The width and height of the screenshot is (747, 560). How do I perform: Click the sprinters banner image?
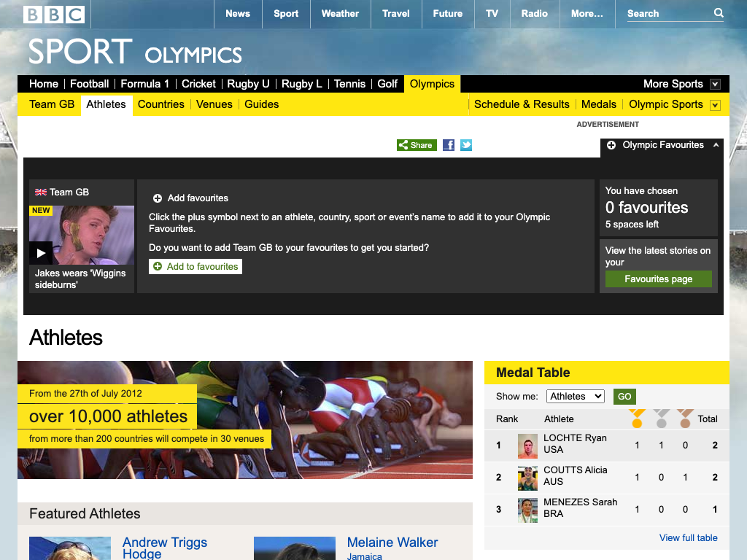point(245,420)
